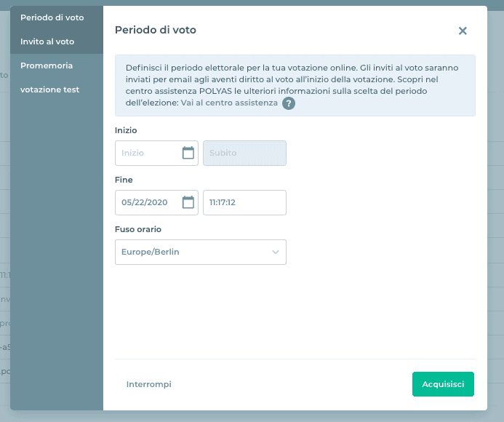Switch to Invito al voto tab
Screen dimensions: 504x422
[47, 41]
